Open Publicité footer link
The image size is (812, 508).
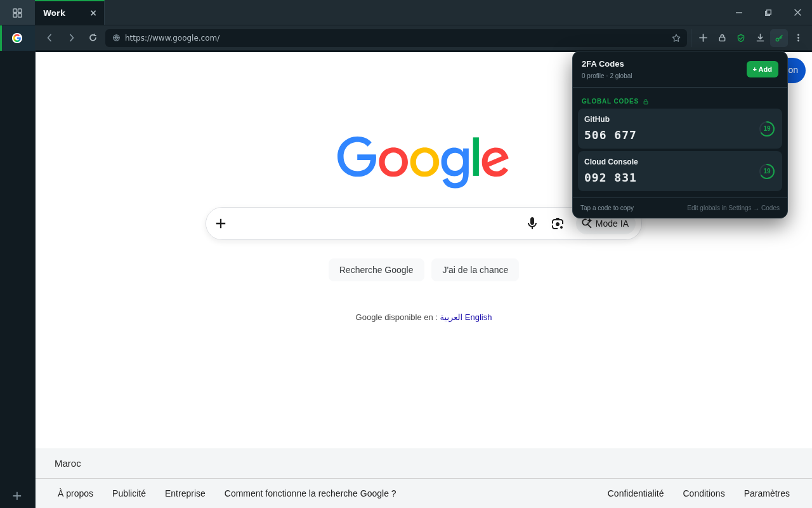coord(129,493)
